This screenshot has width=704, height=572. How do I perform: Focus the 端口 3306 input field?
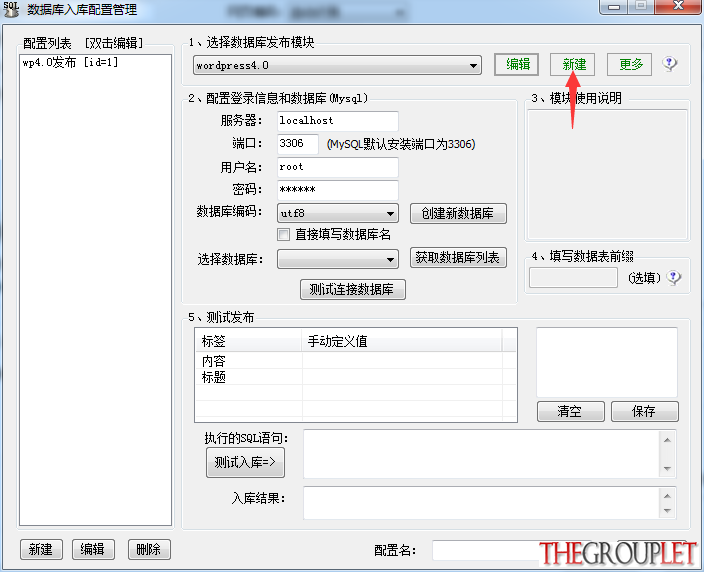click(x=298, y=144)
